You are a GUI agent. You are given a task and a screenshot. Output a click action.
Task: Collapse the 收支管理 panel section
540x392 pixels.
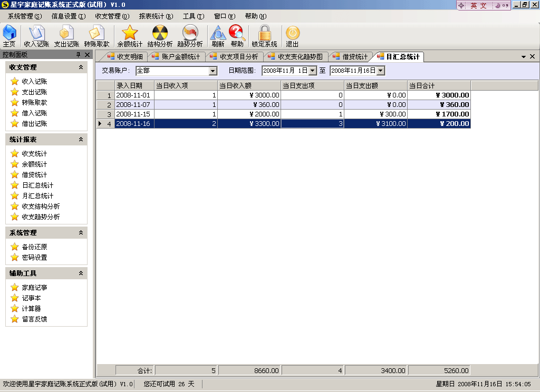[81, 67]
